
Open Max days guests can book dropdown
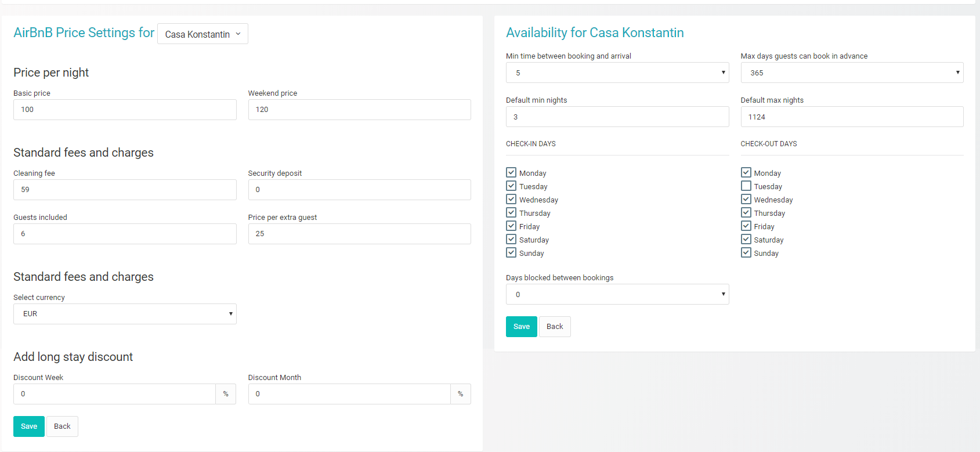coord(852,73)
